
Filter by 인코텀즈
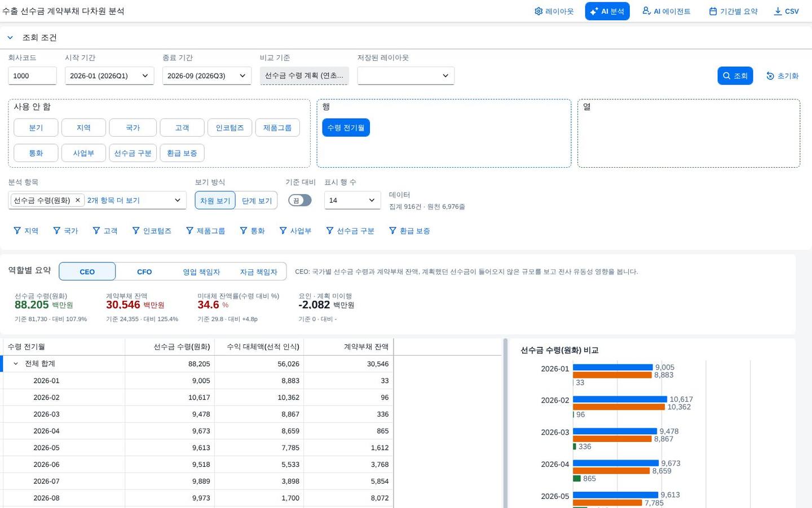[152, 231]
